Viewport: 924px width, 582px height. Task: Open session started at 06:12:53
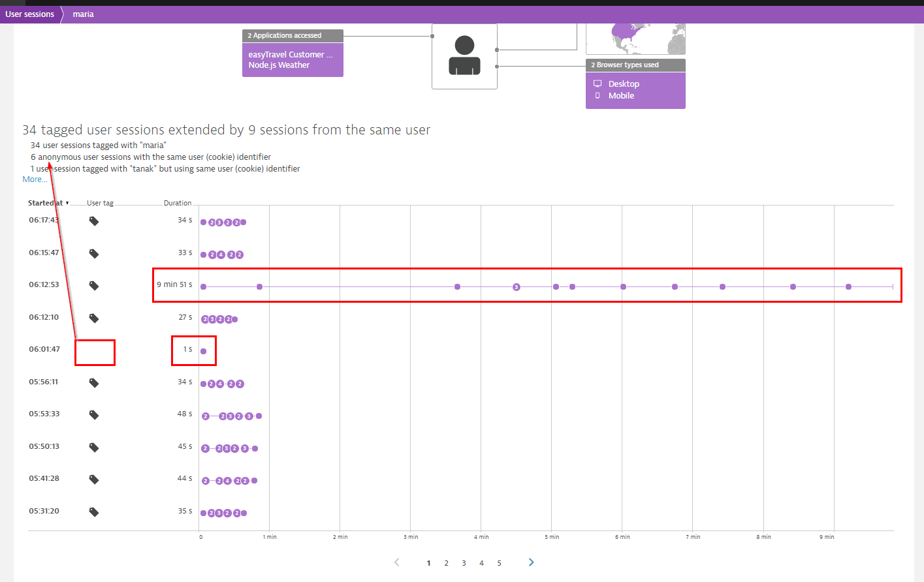[44, 284]
